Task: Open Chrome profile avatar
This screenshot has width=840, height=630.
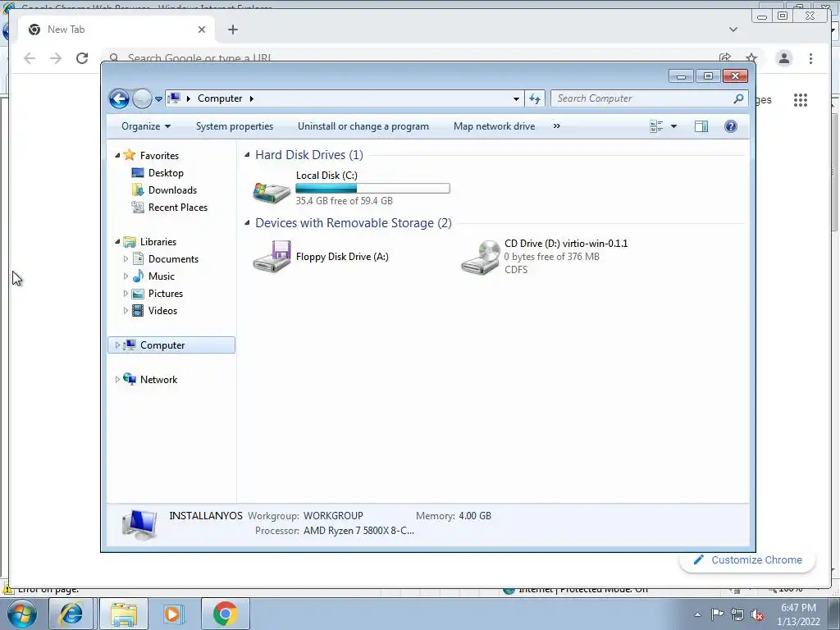Action: tap(783, 58)
